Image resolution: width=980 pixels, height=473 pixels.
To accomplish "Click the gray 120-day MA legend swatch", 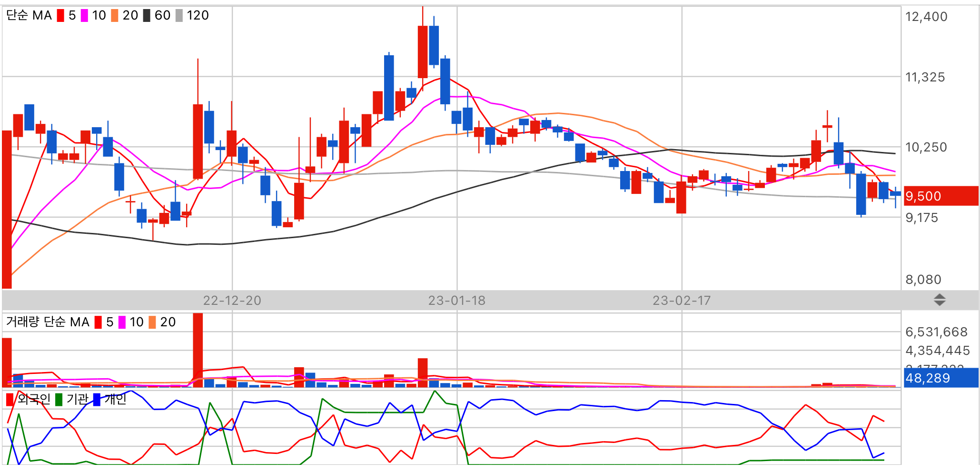I will (x=179, y=16).
